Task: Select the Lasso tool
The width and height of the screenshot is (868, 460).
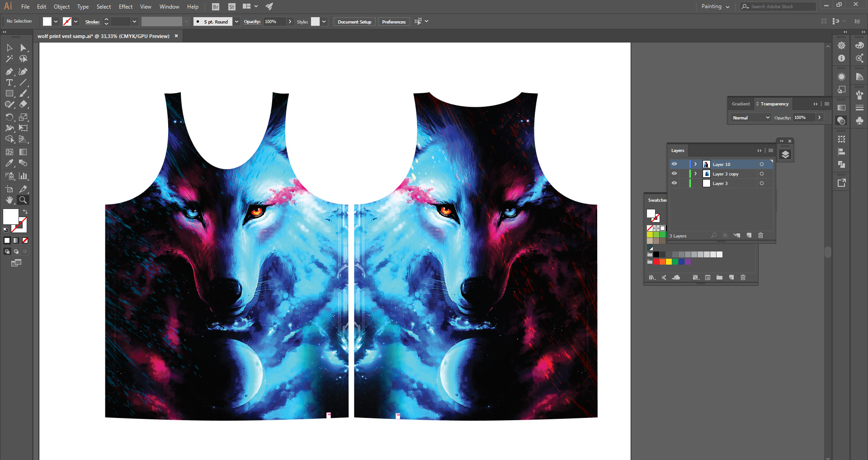Action: (23, 59)
